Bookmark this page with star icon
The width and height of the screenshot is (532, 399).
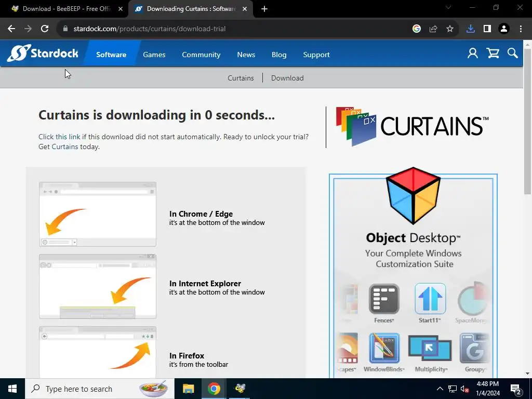[x=450, y=29]
